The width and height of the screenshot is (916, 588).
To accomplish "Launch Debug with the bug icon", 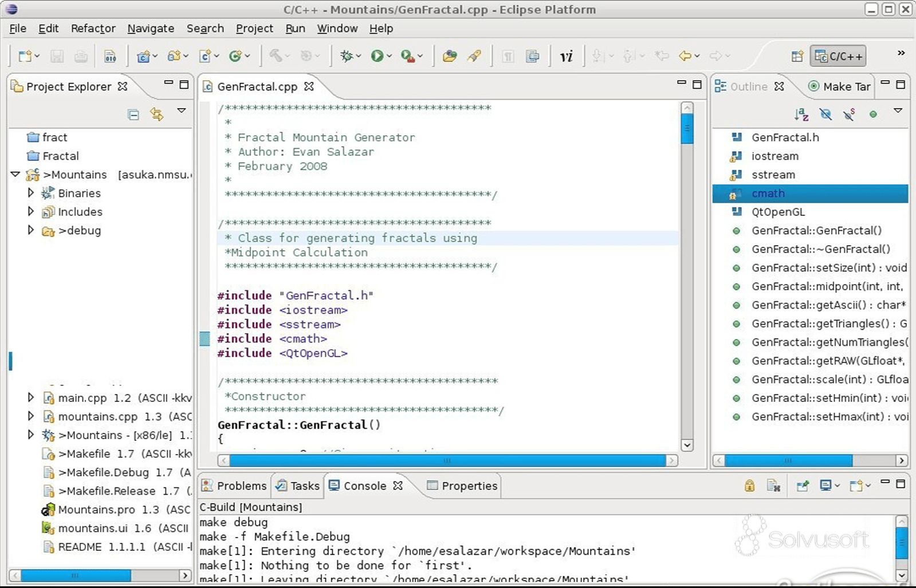I will [x=346, y=56].
